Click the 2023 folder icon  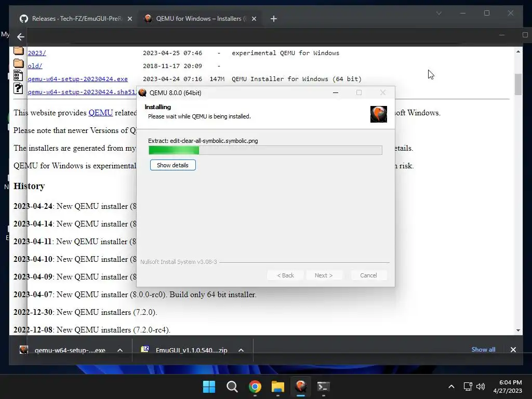(19, 51)
